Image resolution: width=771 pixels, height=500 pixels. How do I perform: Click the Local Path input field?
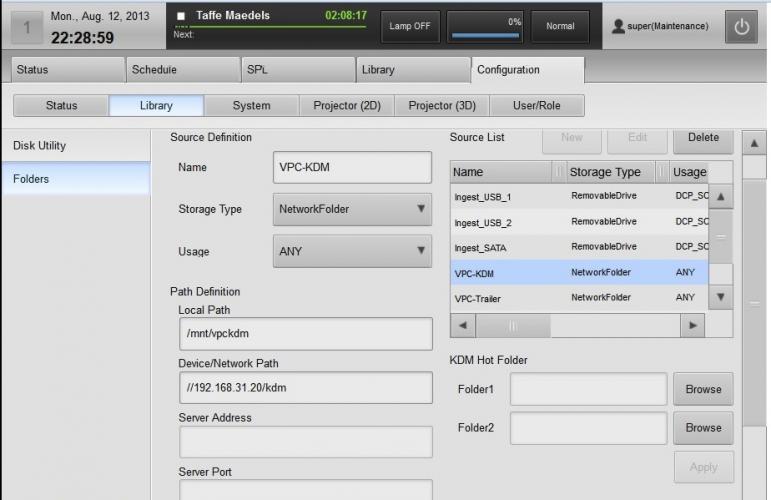[x=305, y=334]
